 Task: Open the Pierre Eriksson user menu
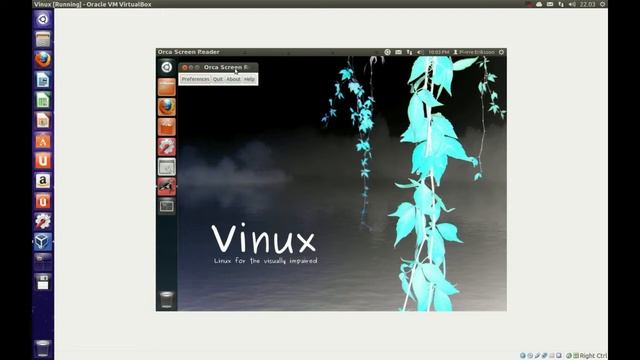pos(474,52)
